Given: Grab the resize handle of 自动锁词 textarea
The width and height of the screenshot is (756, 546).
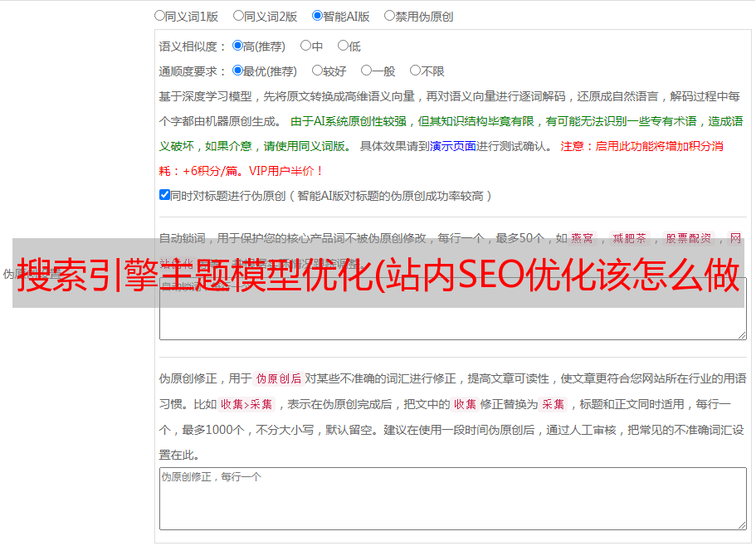Looking at the screenshot, I should click(x=741, y=334).
